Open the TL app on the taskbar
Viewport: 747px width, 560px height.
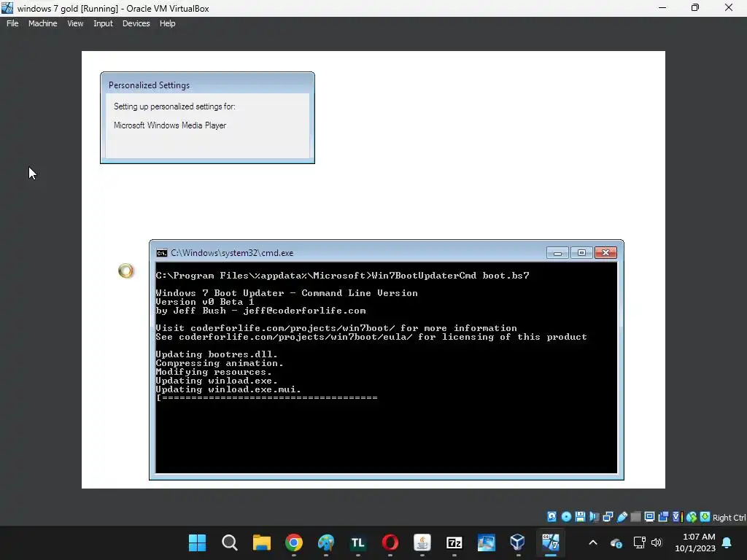click(357, 542)
